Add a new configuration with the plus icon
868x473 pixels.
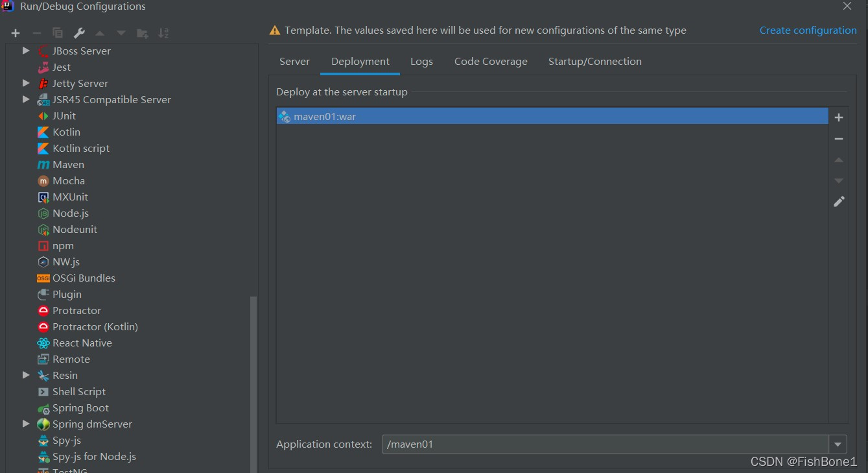pos(16,33)
